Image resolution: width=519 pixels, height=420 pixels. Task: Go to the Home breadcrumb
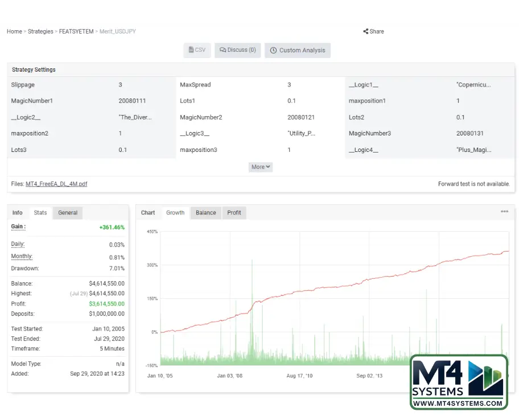point(14,32)
